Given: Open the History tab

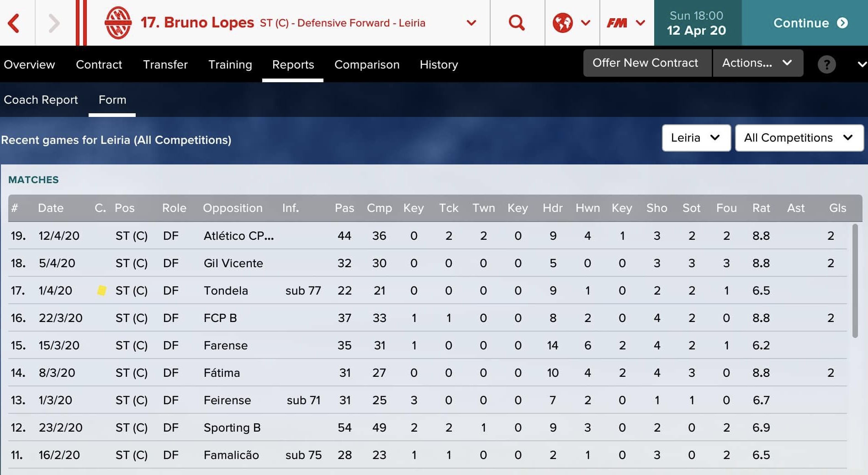Looking at the screenshot, I should (x=439, y=64).
